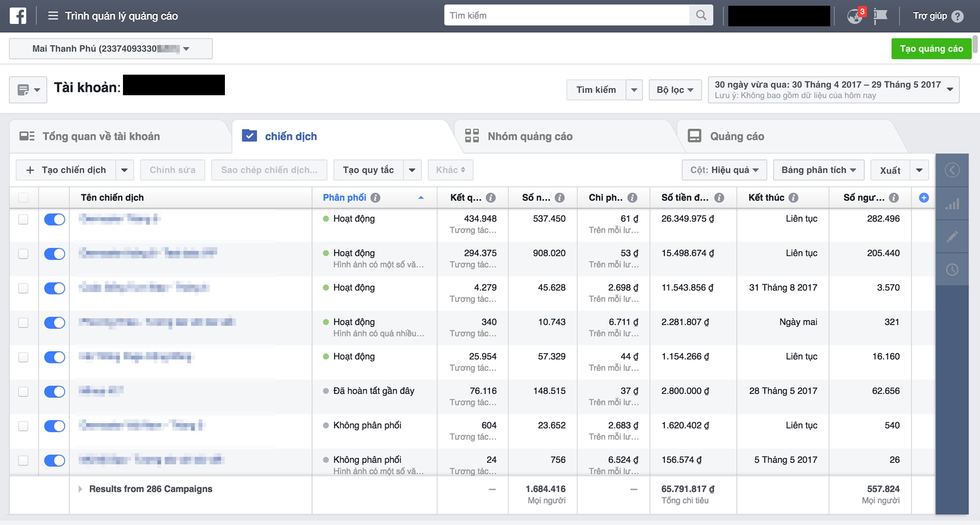Switch to Nhóm quảng cáo tab
Image resolution: width=980 pixels, height=525 pixels.
530,136
